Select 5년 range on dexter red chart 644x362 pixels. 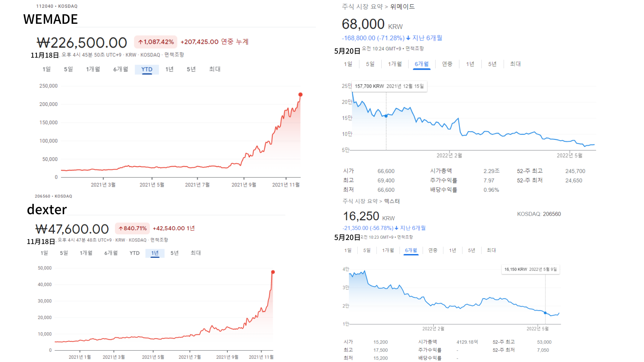click(x=174, y=253)
